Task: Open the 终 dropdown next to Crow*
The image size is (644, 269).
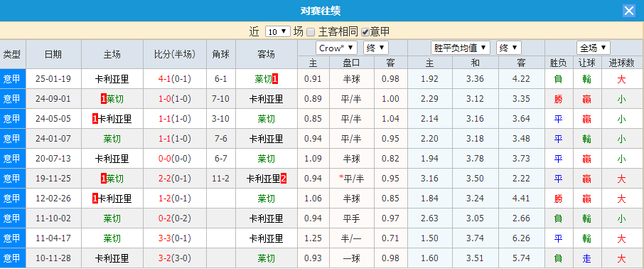Action: coord(376,48)
